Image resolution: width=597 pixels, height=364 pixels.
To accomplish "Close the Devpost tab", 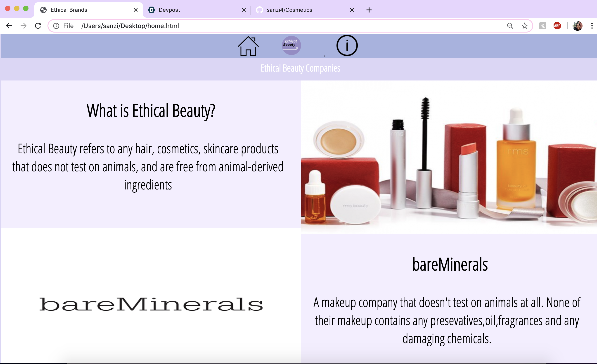I will (x=244, y=10).
